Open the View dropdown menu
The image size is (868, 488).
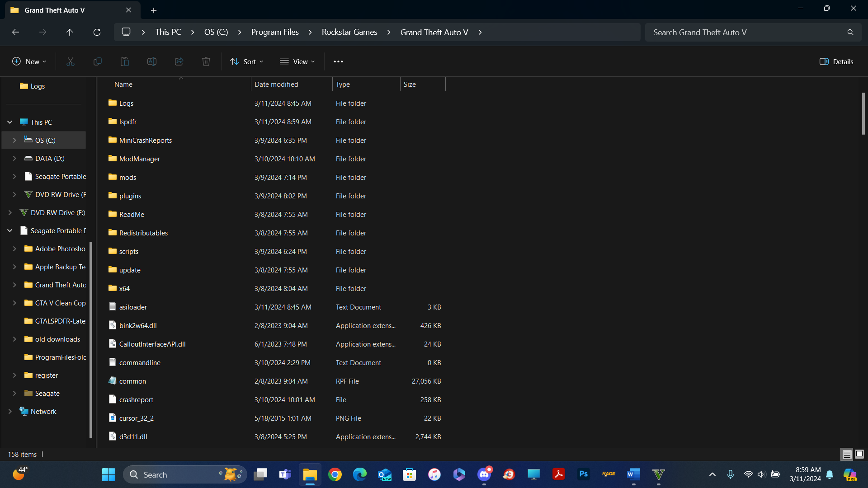297,61
